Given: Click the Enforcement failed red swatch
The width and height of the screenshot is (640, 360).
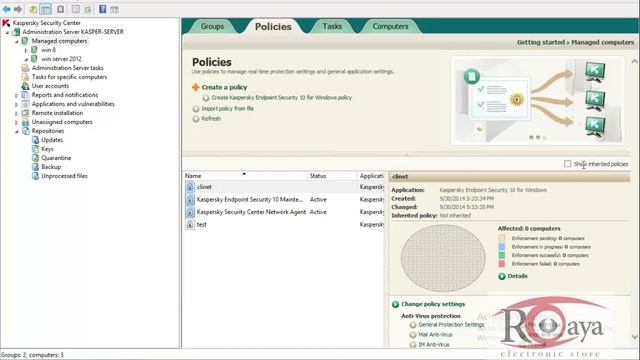Looking at the screenshot, I should (502, 264).
